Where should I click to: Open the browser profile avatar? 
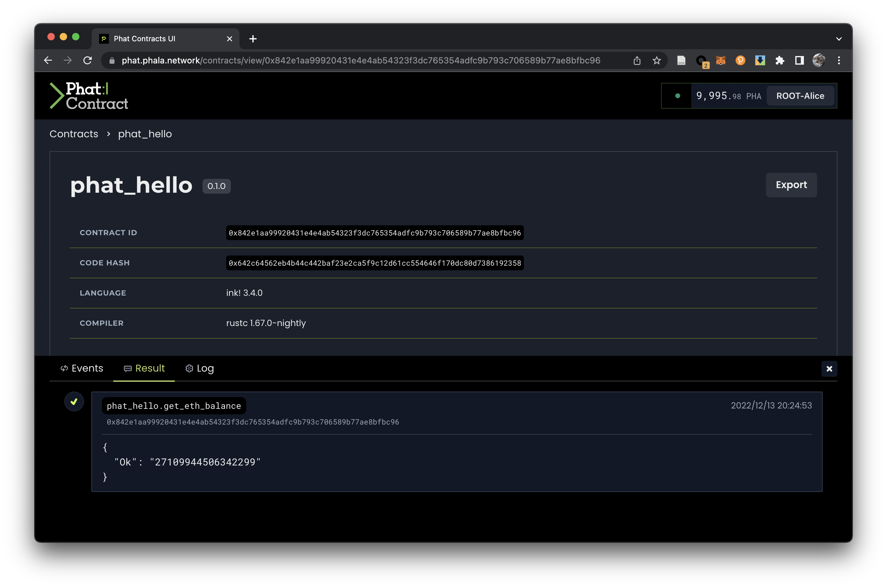[819, 60]
